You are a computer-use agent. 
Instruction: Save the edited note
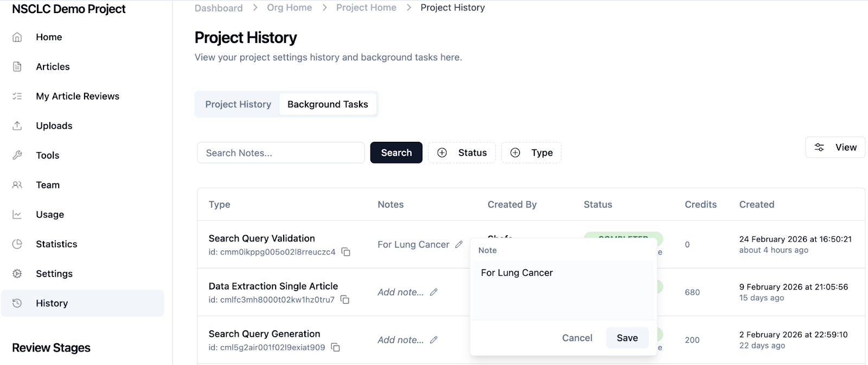tap(627, 338)
